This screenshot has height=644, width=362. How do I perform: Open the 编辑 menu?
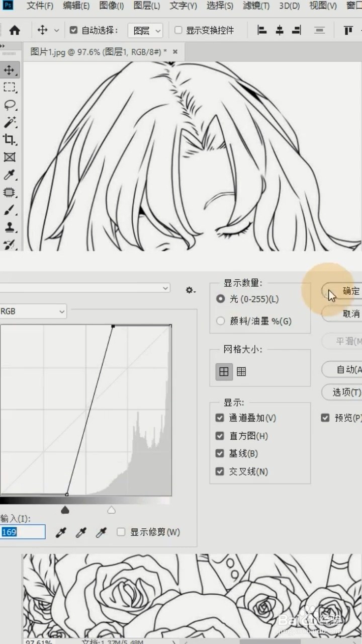tap(76, 6)
